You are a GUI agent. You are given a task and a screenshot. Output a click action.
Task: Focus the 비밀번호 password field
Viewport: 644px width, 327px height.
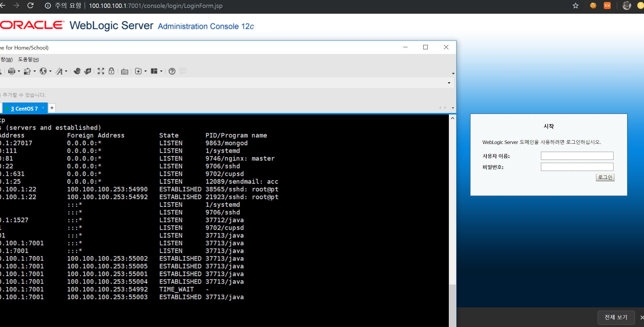(x=577, y=167)
